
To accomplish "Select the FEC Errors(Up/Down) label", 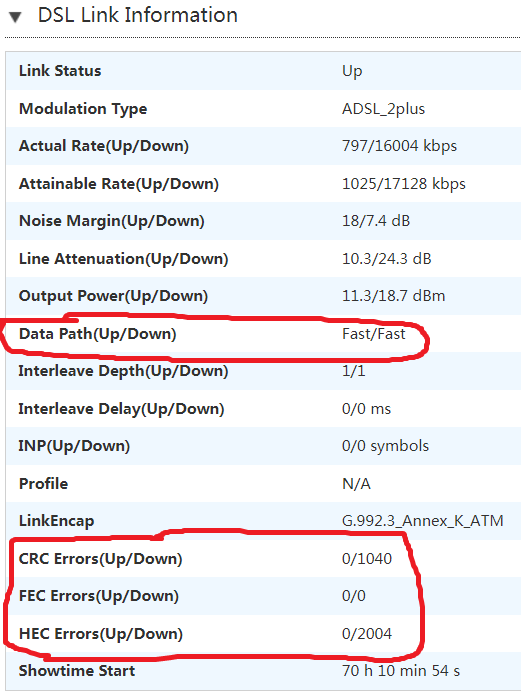I will (x=99, y=596).
